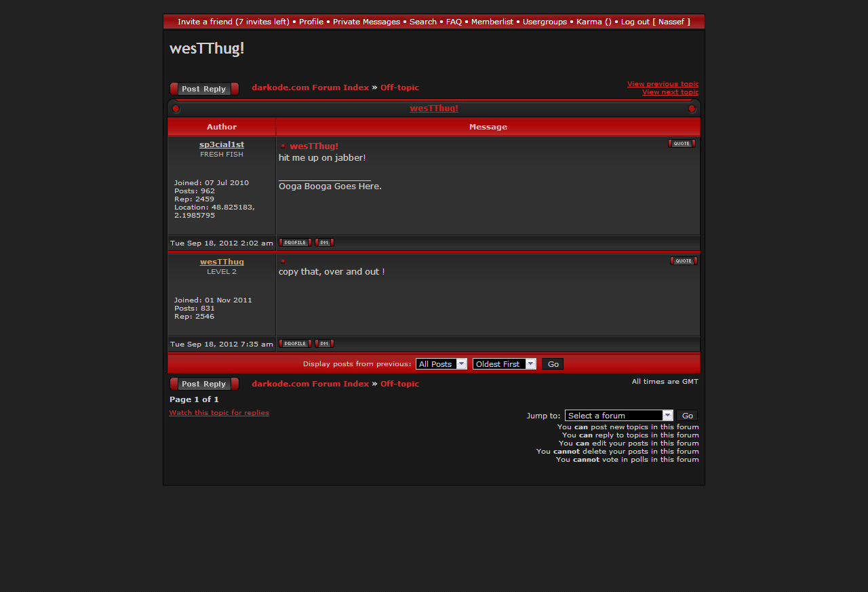Select Usergroups in top navigation bar
Image resolution: width=868 pixels, height=592 pixels.
pos(545,22)
